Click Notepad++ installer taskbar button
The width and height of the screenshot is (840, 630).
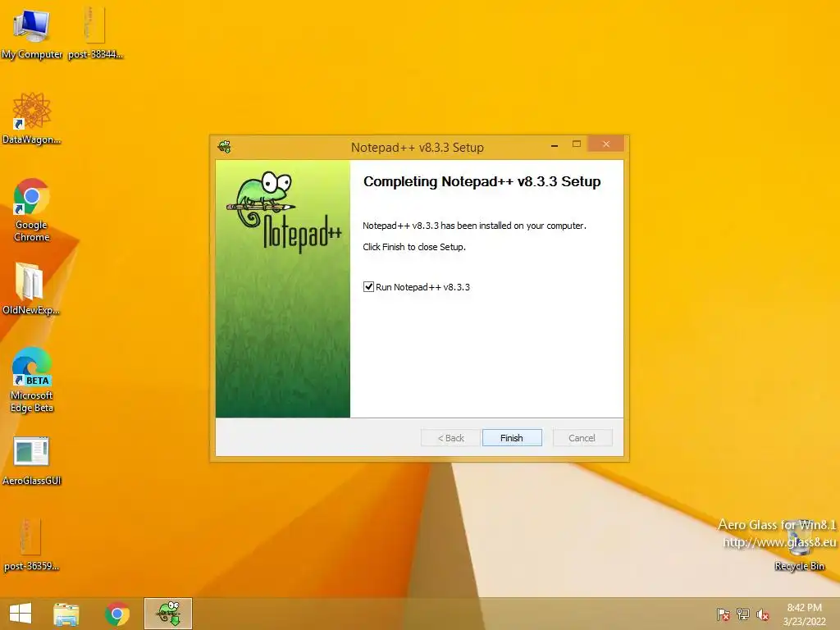pyautogui.click(x=168, y=614)
